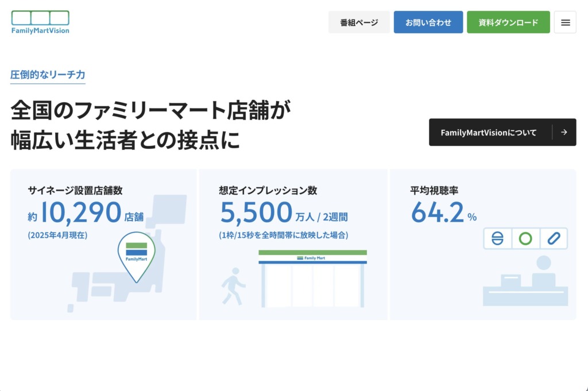Click the FamilyMart map pin icon
The image size is (588, 391).
pos(137,257)
